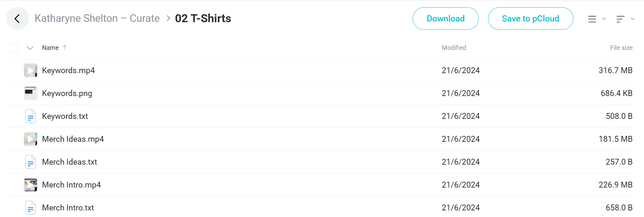644x217 pixels.
Task: Navigate to Katharyne Shelton – Curate breadcrumb
Action: tap(97, 18)
